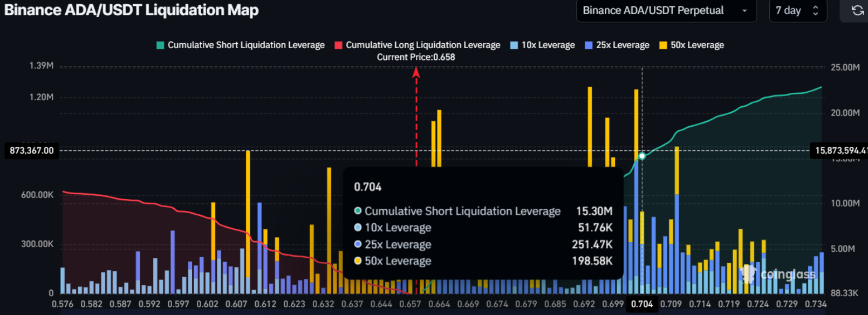Click the 0.704 x-axis price label
868x315 pixels.
pyautogui.click(x=642, y=304)
